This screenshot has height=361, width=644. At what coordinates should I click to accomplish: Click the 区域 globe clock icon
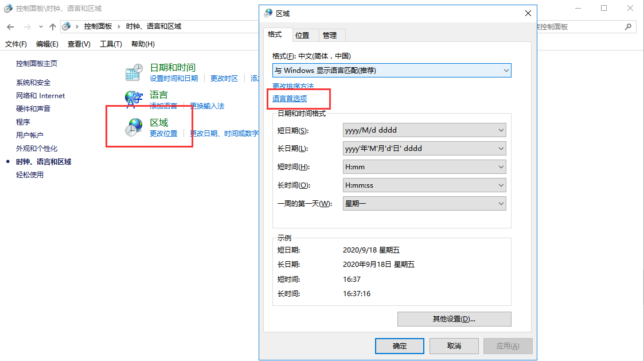click(134, 127)
